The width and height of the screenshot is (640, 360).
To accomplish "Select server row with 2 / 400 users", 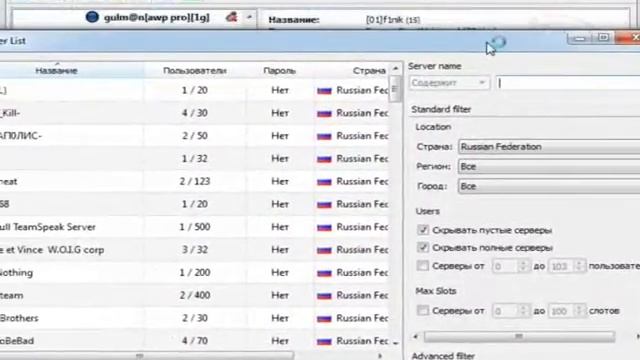I will pos(195,296).
